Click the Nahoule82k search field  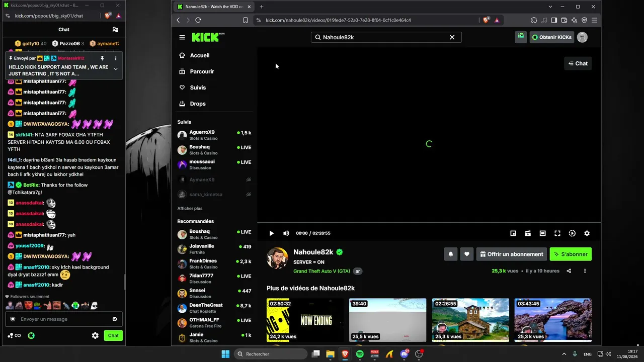coord(386,37)
